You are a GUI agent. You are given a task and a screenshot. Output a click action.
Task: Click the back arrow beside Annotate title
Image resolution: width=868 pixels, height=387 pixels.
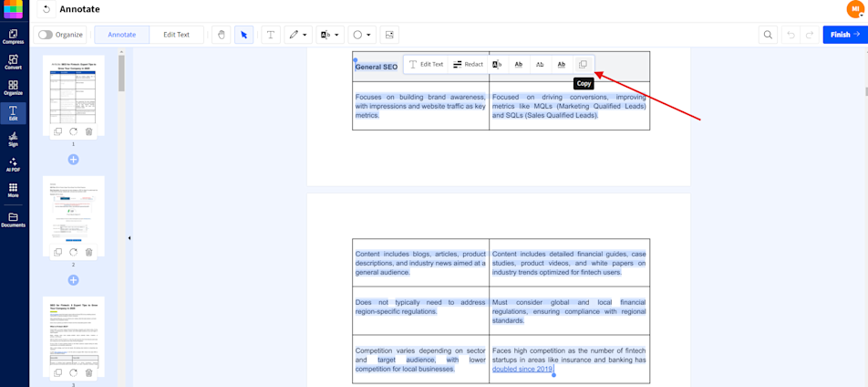coord(46,9)
